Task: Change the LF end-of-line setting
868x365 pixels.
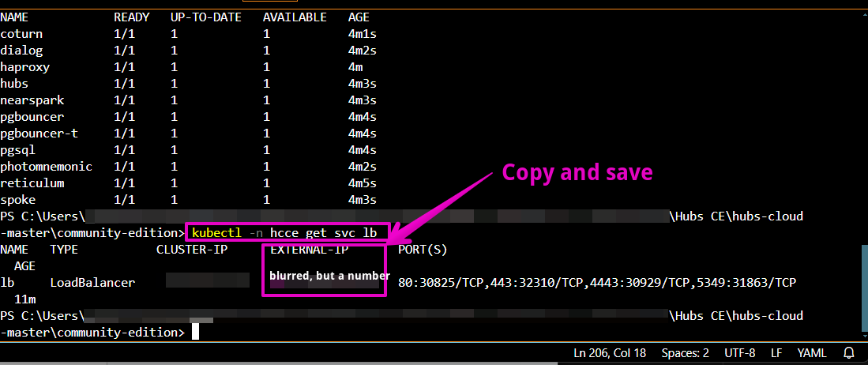Action: pos(776,353)
